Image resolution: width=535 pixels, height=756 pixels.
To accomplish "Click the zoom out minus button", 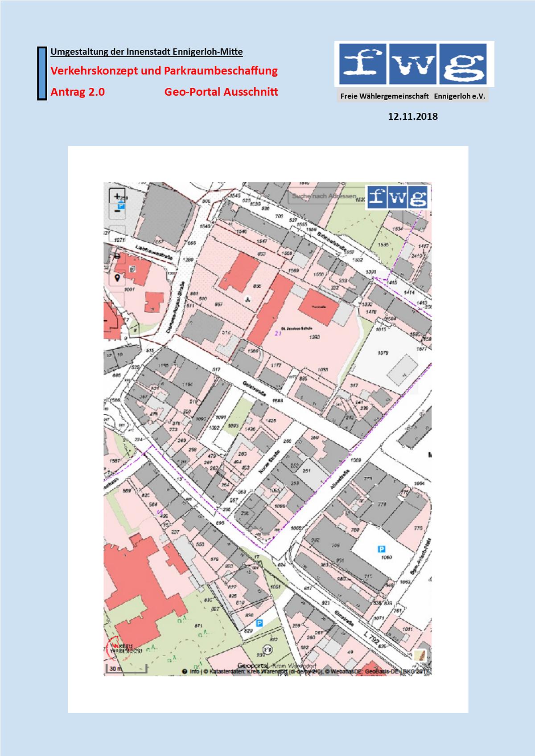I will (x=117, y=211).
